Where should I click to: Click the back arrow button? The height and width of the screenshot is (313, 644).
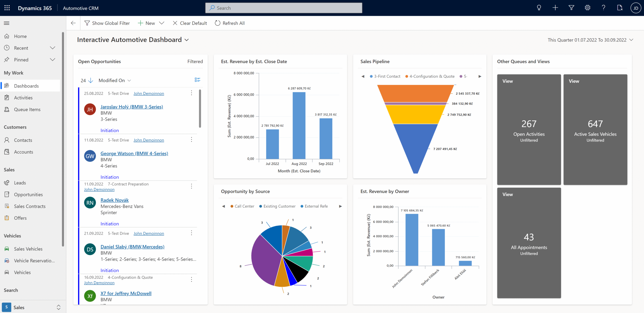[73, 23]
